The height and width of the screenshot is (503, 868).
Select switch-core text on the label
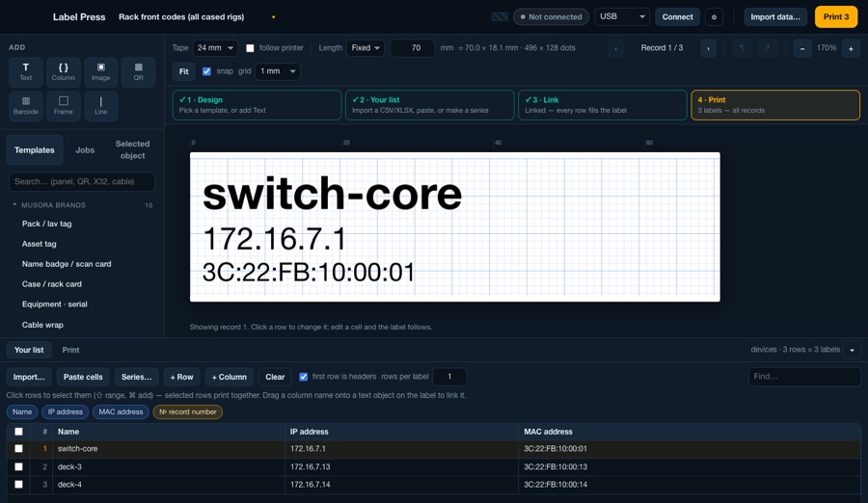point(332,194)
